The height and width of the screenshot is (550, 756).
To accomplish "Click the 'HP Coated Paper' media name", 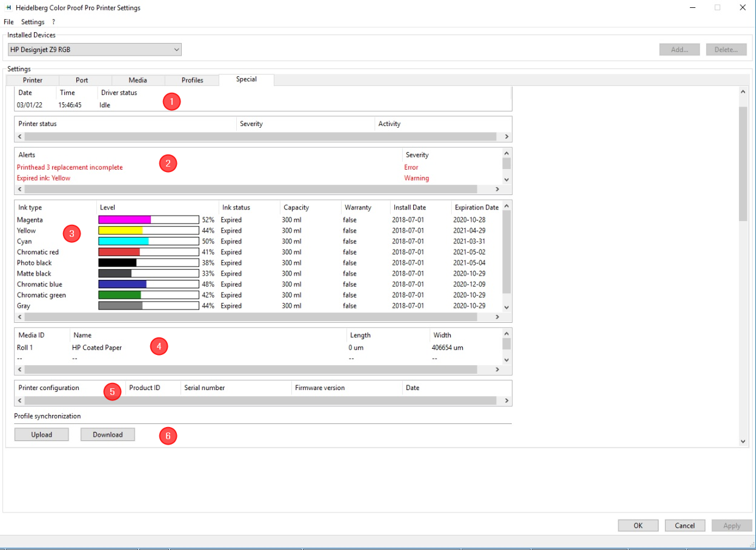I will tap(97, 348).
